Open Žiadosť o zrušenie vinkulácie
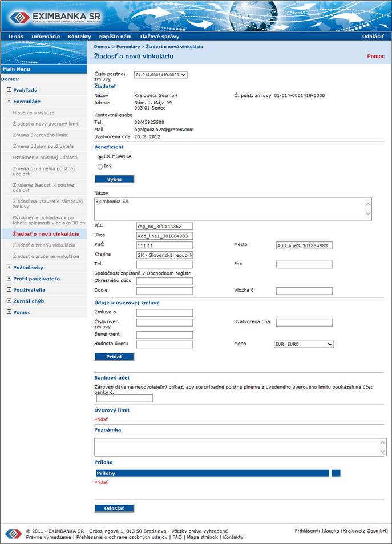392x544 pixels. point(46,256)
